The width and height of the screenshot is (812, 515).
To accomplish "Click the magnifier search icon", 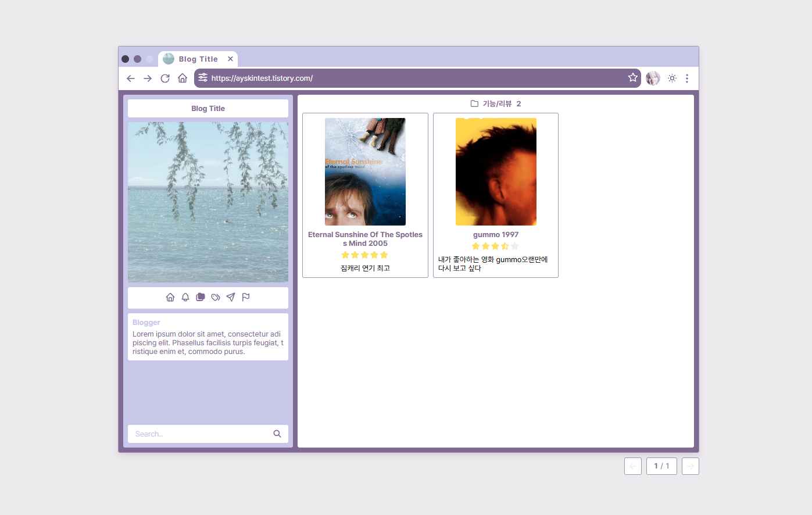I will tap(277, 434).
